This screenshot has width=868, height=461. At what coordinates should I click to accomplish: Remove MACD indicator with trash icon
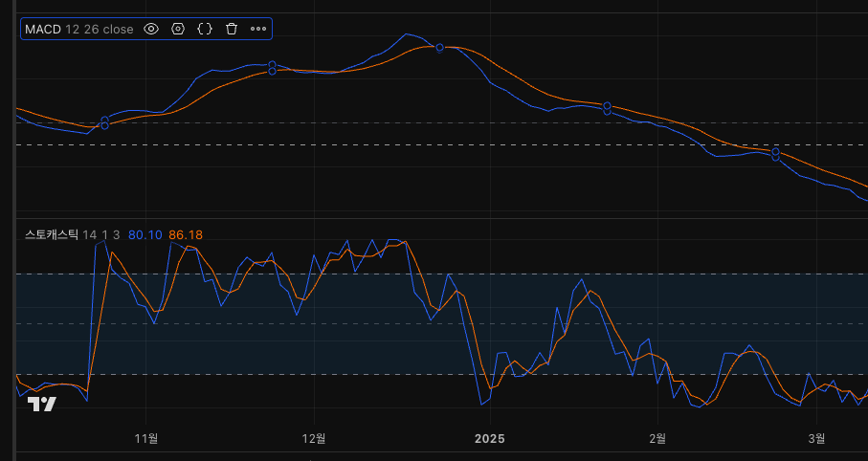pos(232,30)
